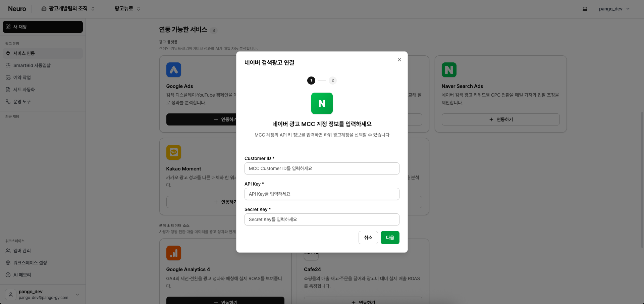Click the 새 채팅 pencil edit icon
The height and width of the screenshot is (304, 644).
click(8, 27)
